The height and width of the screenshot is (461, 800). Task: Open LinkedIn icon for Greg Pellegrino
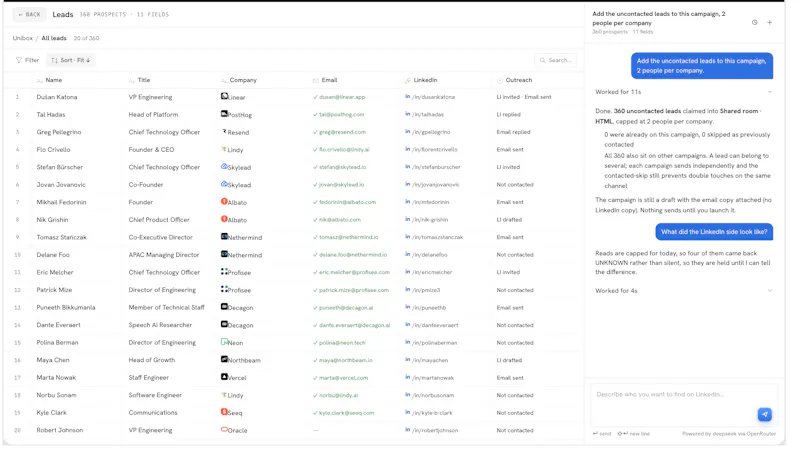point(408,132)
